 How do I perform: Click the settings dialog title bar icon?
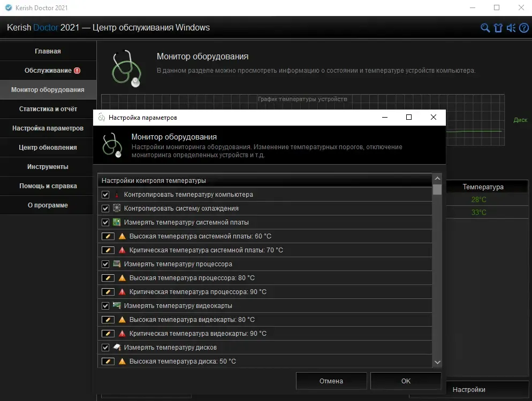point(102,117)
